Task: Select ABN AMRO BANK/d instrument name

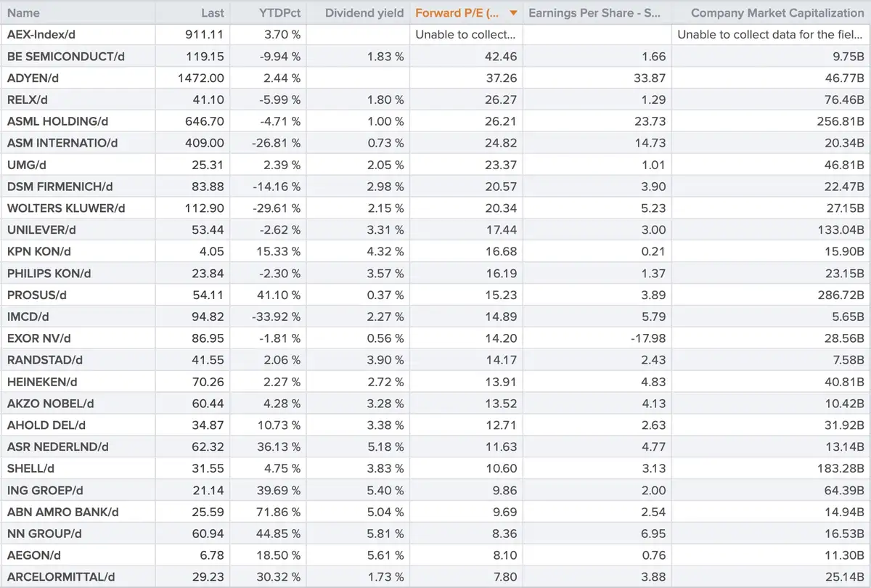Action: coord(63,513)
